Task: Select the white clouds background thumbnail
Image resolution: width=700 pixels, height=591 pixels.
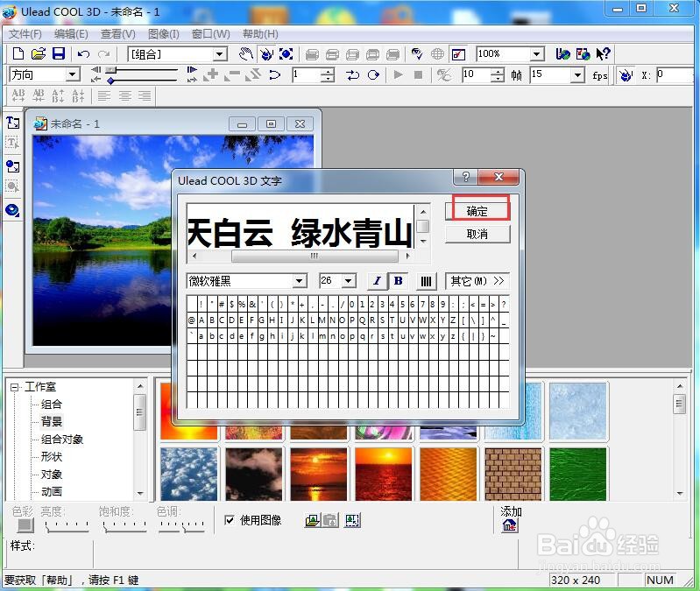Action: pyautogui.click(x=189, y=475)
